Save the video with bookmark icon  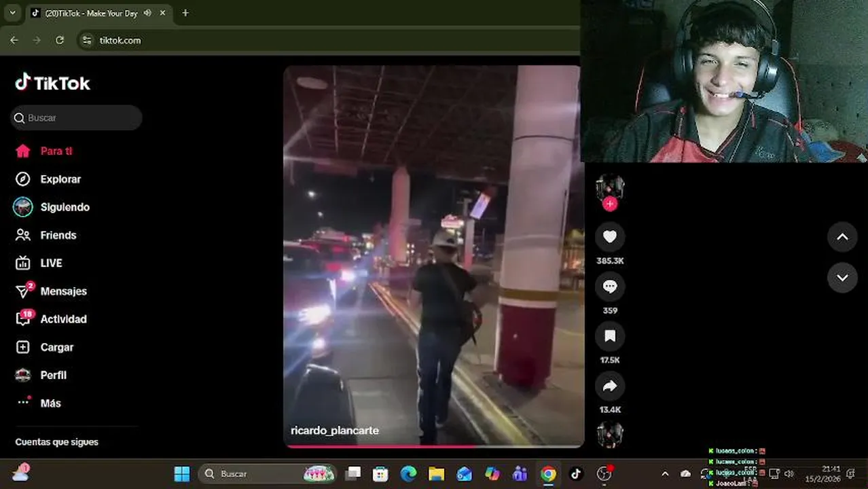click(610, 336)
